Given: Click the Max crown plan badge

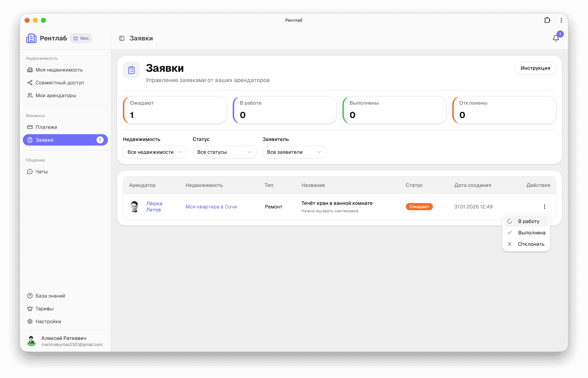Looking at the screenshot, I should [81, 38].
